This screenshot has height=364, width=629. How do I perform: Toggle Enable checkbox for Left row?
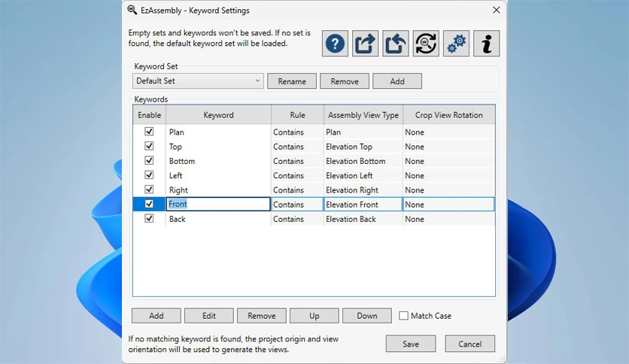[x=149, y=174]
